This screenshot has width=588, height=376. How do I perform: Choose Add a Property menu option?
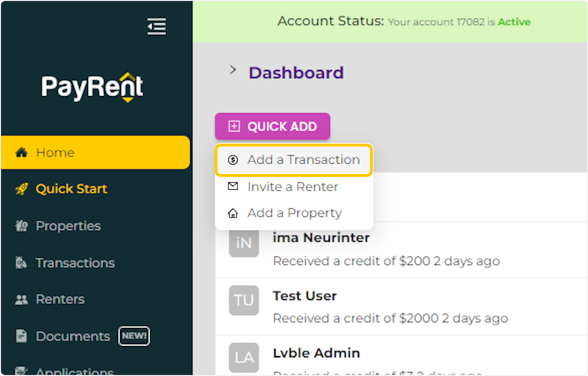294,213
